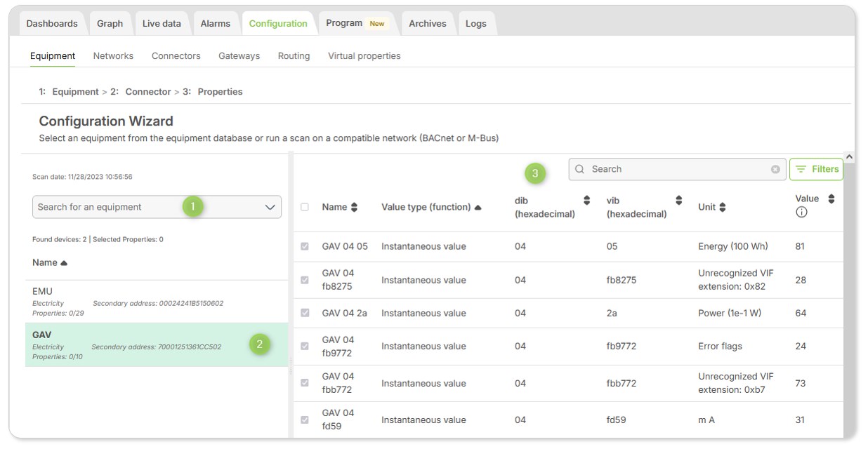Toggle the select-all properties checkbox
This screenshot has height=449, width=868.
click(x=305, y=207)
